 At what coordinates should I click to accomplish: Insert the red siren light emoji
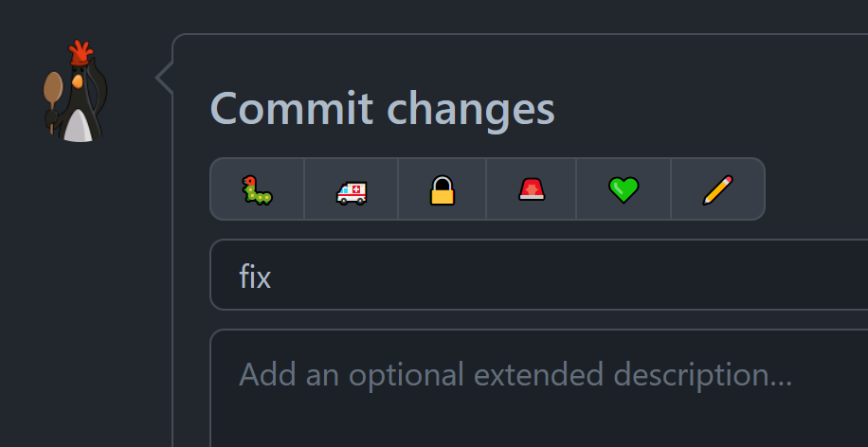click(532, 189)
